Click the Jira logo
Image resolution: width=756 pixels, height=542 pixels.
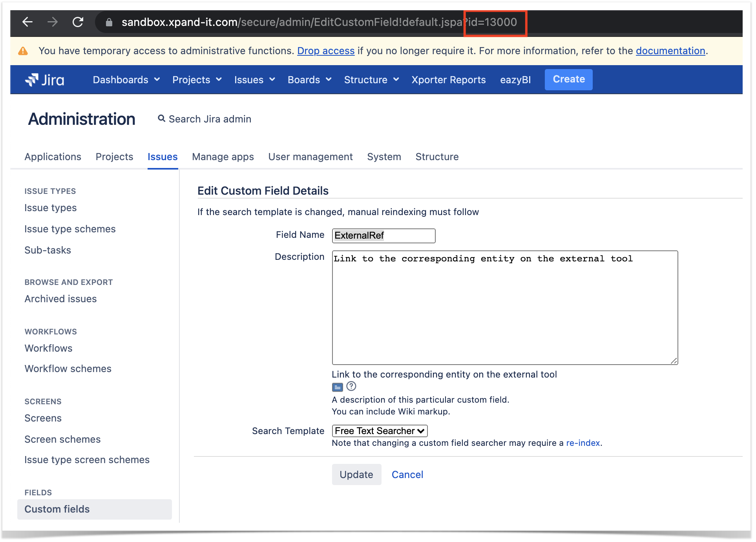[x=45, y=80]
